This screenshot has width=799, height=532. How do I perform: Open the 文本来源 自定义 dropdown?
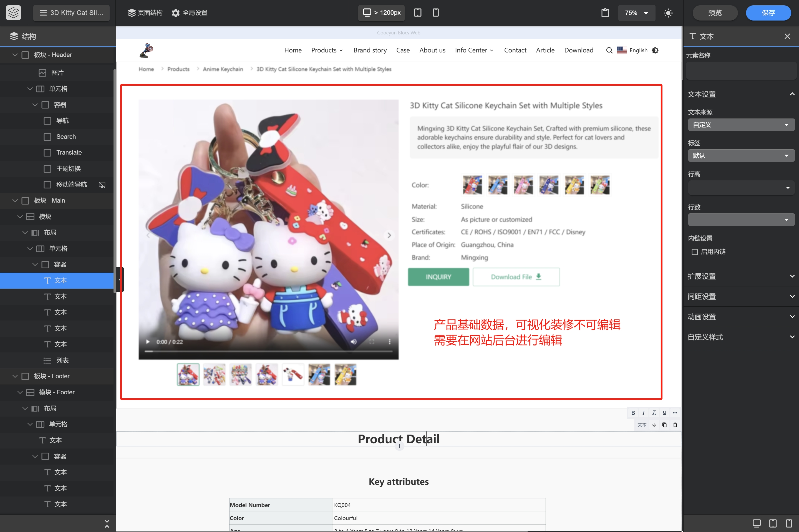pyautogui.click(x=741, y=125)
